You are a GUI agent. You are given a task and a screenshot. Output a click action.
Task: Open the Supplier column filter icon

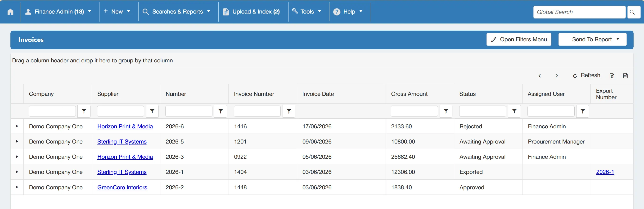point(152,111)
